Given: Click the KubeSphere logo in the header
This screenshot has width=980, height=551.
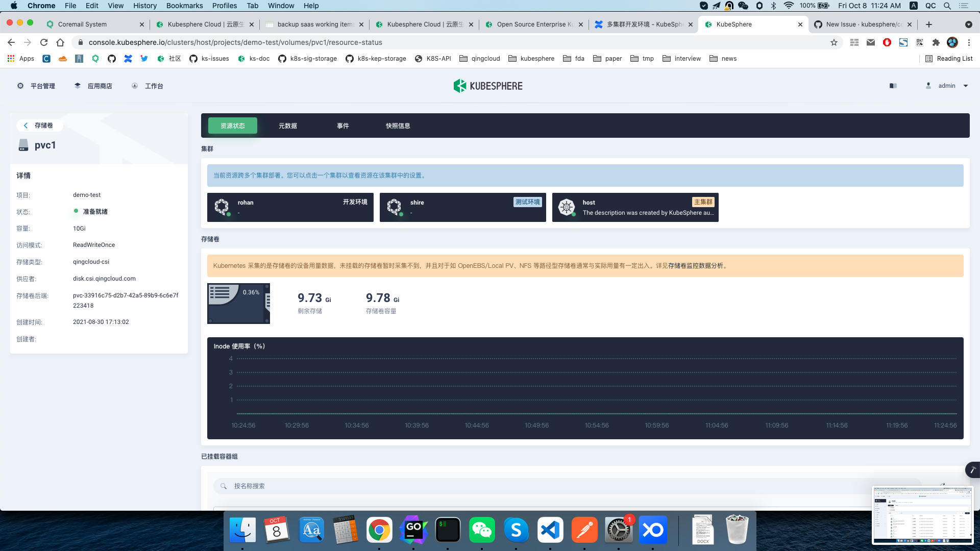Looking at the screenshot, I should tap(487, 86).
